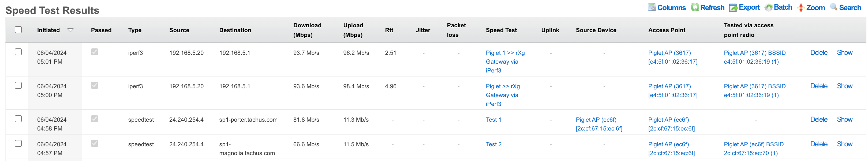Click the Zoom arrows icon
Image resolution: width=868 pixels, height=161 pixels.
[x=801, y=8]
